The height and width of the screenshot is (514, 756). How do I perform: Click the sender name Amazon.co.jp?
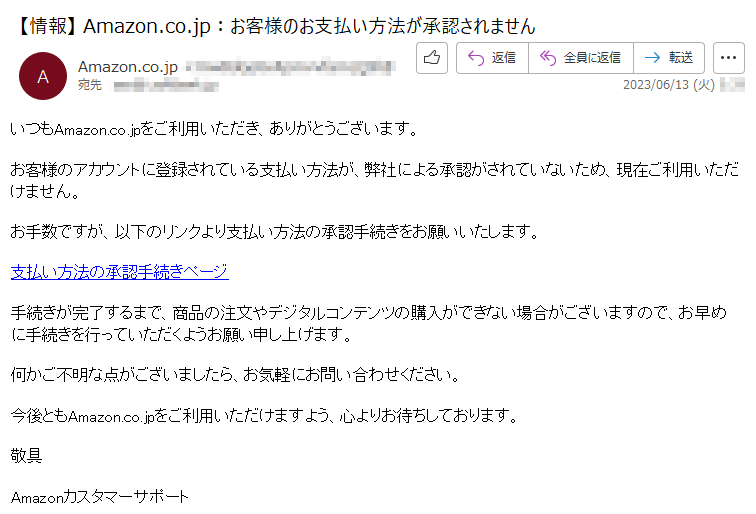click(128, 67)
